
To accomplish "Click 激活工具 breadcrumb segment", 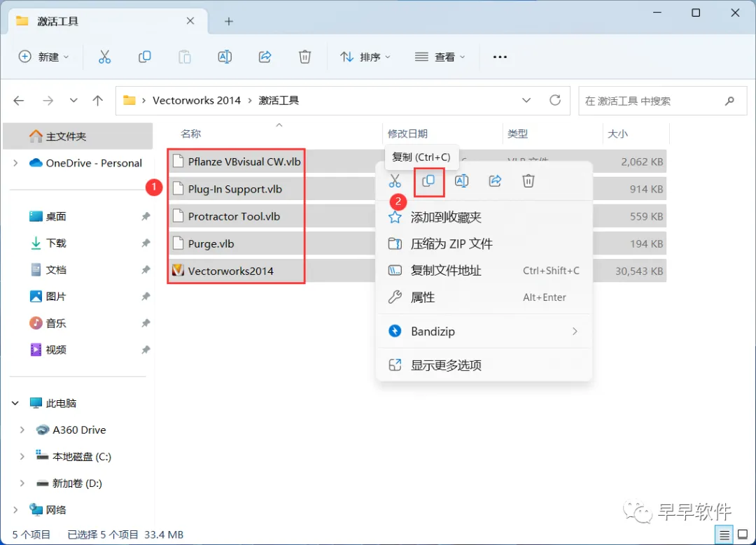I will (279, 100).
